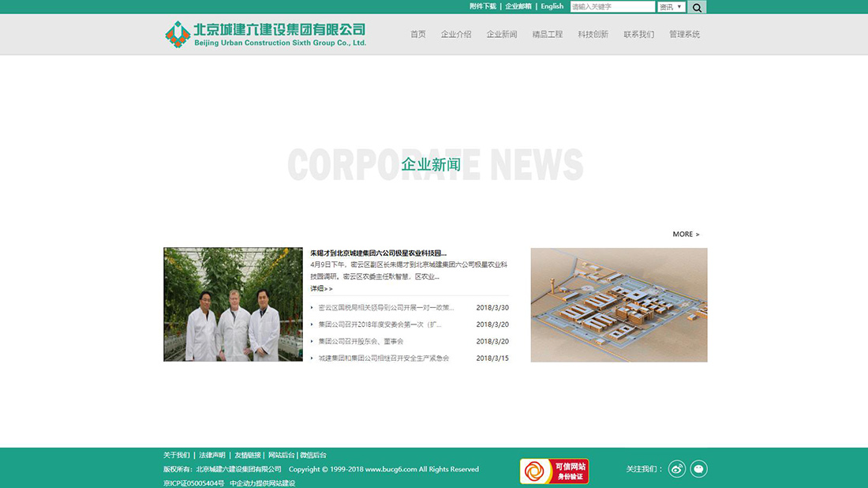Open the 附件下载 link in top bar
Image resolution: width=868 pixels, height=488 pixels.
point(483,6)
